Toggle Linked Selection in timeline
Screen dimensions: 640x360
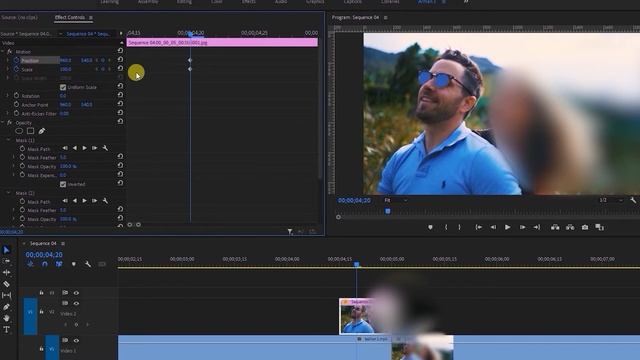coord(59,264)
